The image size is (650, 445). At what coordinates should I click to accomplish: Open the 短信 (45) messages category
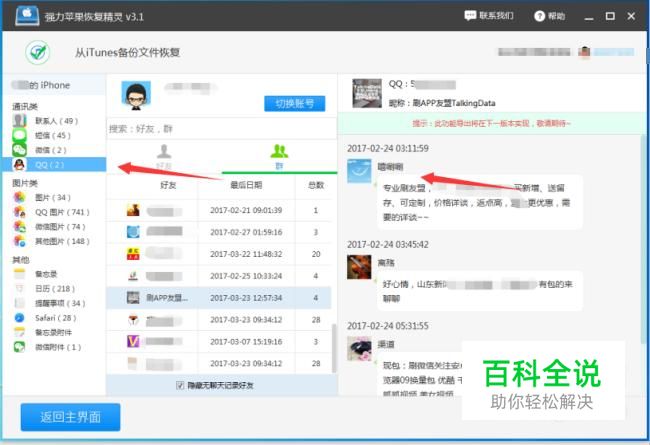42,136
